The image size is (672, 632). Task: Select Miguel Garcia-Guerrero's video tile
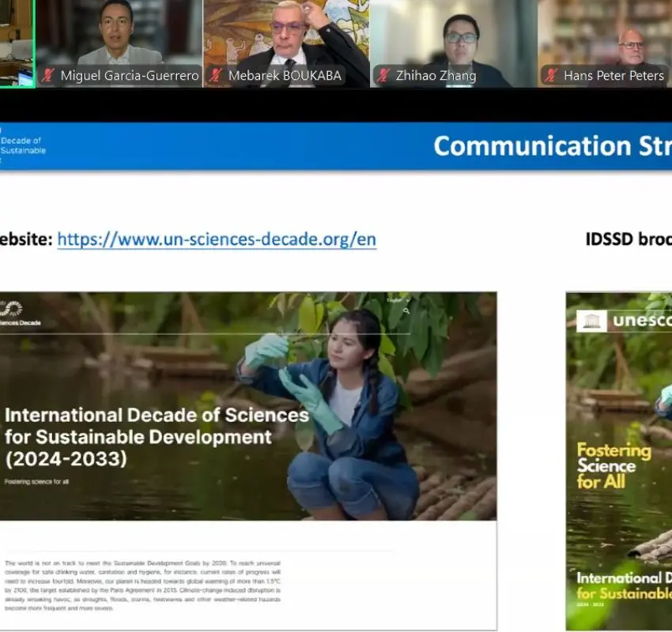[x=119, y=43]
